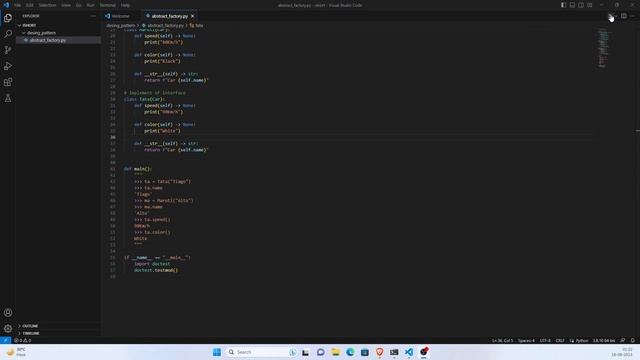Open the Manage gear icon

point(8,329)
